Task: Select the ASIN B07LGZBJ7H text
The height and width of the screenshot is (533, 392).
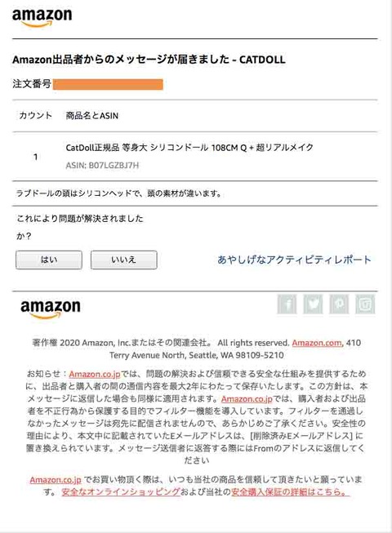Action: 102,166
